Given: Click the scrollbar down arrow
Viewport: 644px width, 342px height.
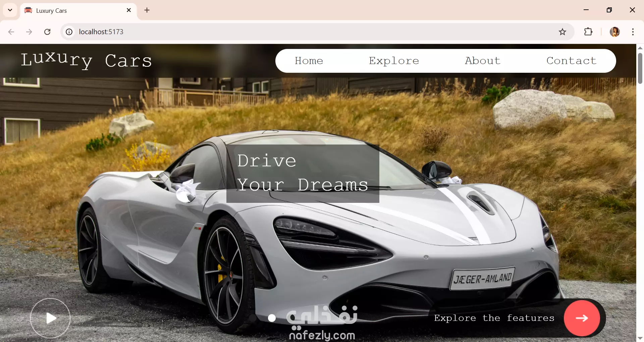Looking at the screenshot, I should pos(640,338).
